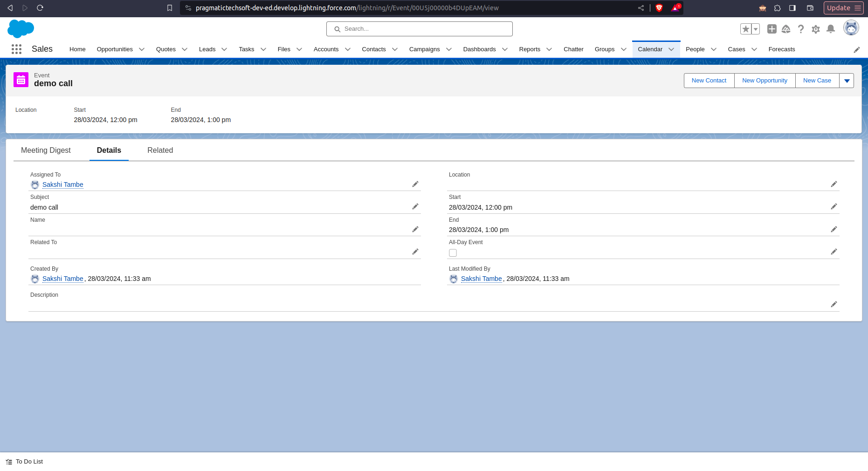Switch to the Related tab
Image resolution: width=868 pixels, height=471 pixels.
(x=160, y=150)
